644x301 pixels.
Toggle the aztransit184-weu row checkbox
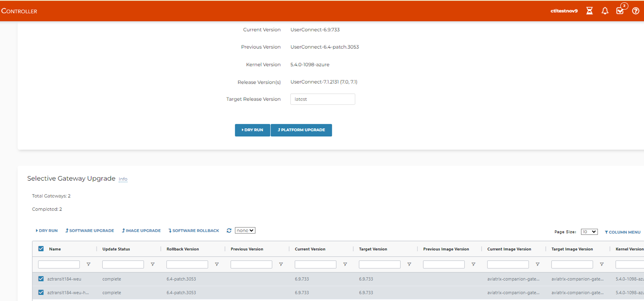[x=41, y=279]
